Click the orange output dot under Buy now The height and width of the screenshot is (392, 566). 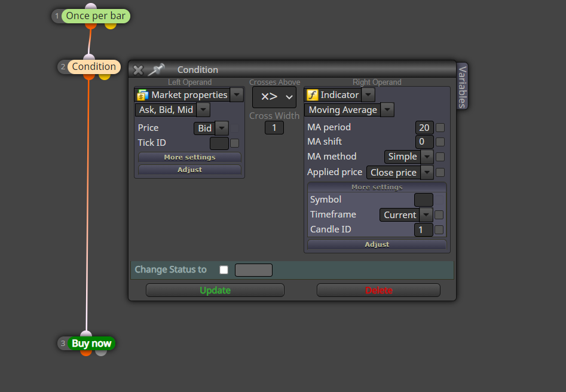click(x=86, y=353)
